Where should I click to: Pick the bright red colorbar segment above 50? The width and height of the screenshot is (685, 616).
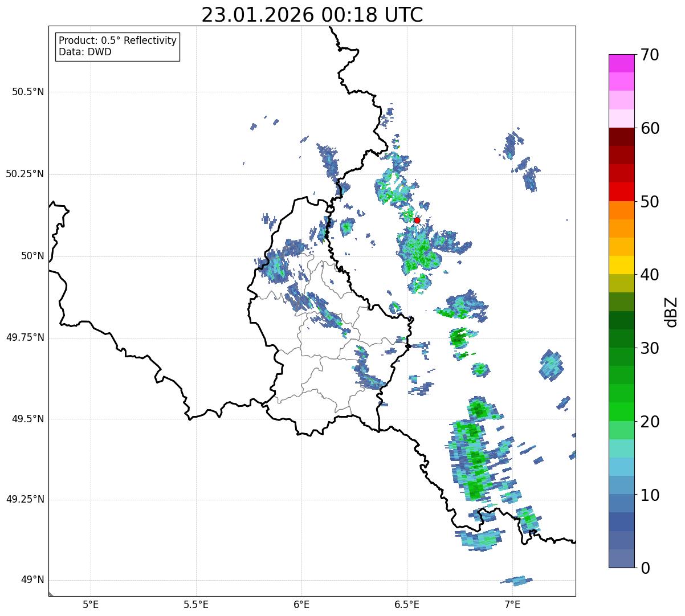click(622, 191)
